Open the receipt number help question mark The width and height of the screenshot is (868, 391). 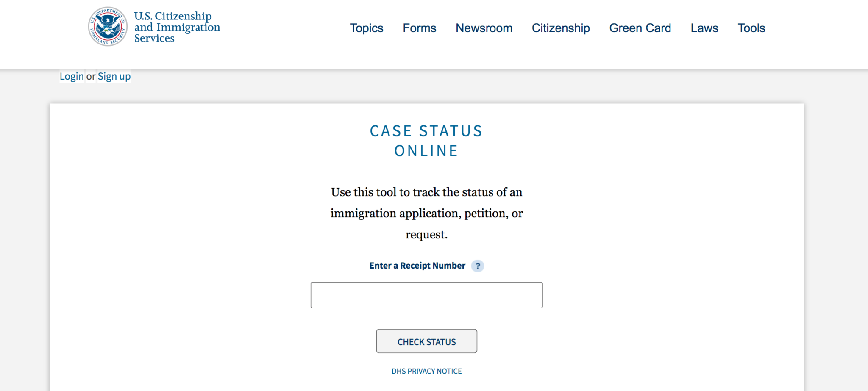[478, 266]
